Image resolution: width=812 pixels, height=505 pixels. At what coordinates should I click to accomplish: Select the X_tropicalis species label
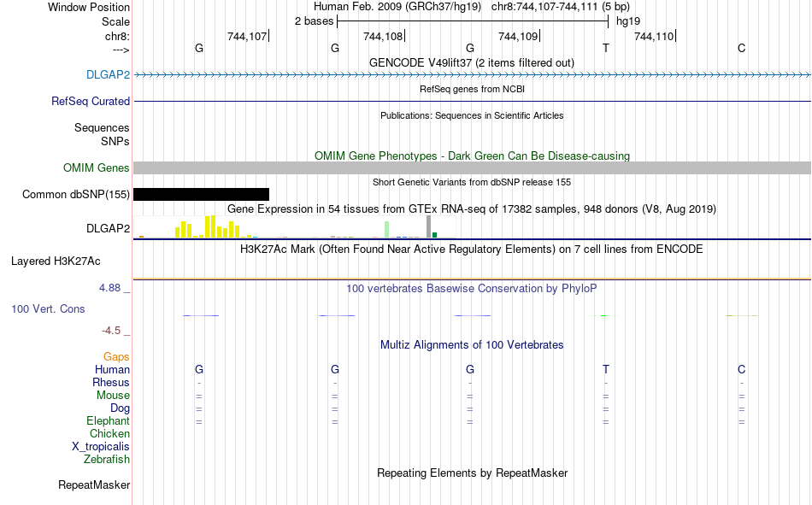tap(101, 447)
